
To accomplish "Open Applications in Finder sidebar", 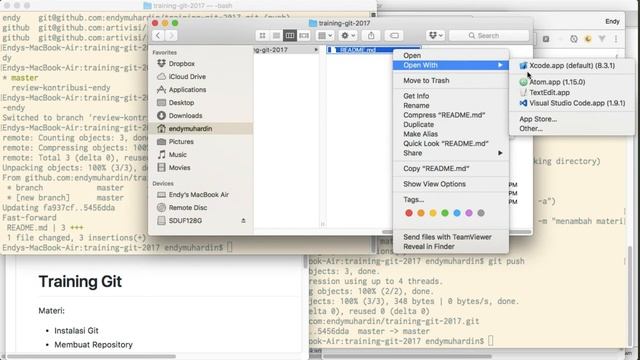I will pos(187,90).
